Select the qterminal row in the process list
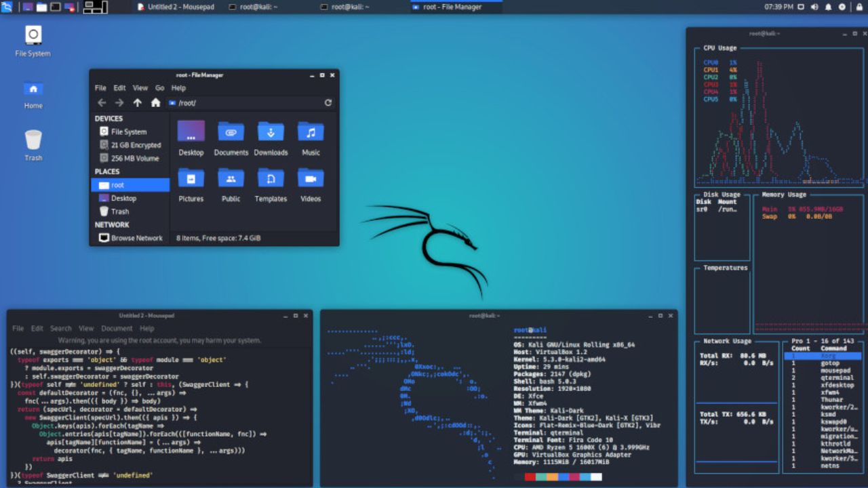Viewport: 868px width, 488px height. [x=823, y=378]
